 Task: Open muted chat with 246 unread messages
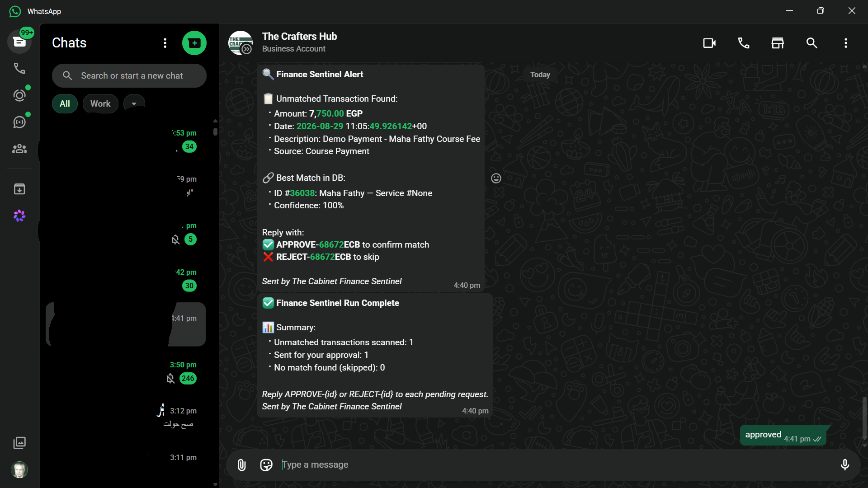[x=126, y=371]
